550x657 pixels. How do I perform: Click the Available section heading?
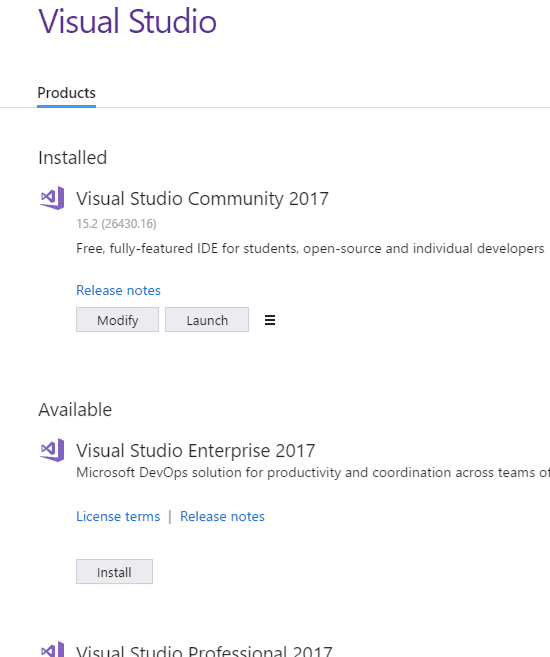click(75, 410)
